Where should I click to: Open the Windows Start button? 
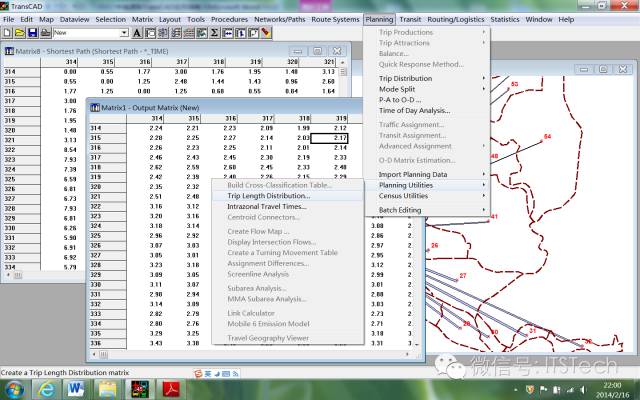pos(14,389)
